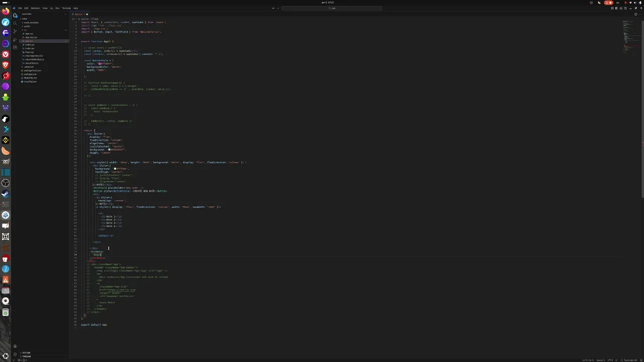Open the Source Control view

(x=15, y=31)
